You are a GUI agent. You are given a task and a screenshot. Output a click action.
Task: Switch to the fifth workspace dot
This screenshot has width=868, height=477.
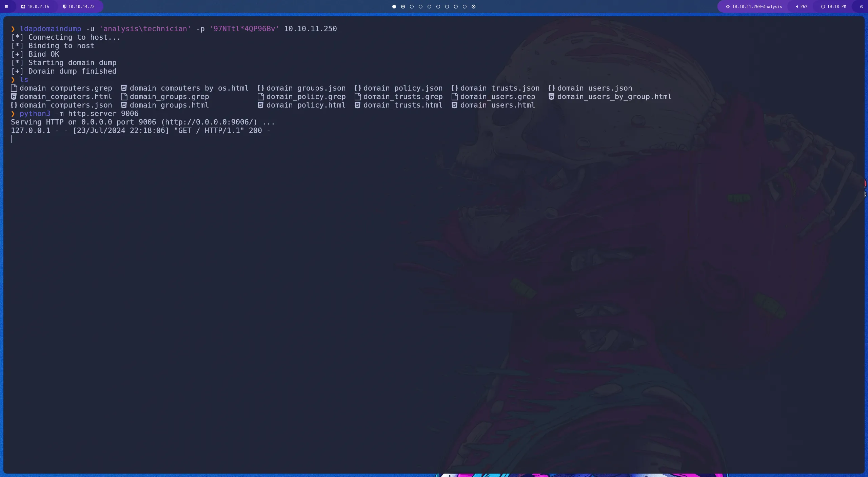(429, 6)
